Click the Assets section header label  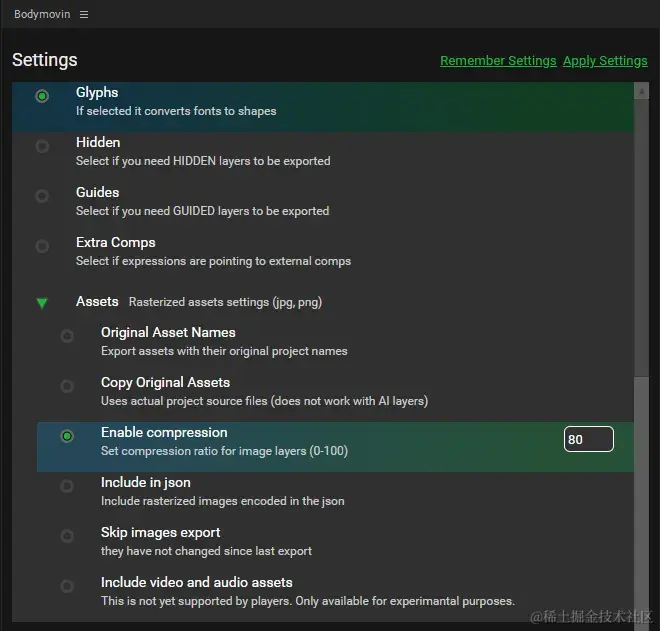point(97,301)
